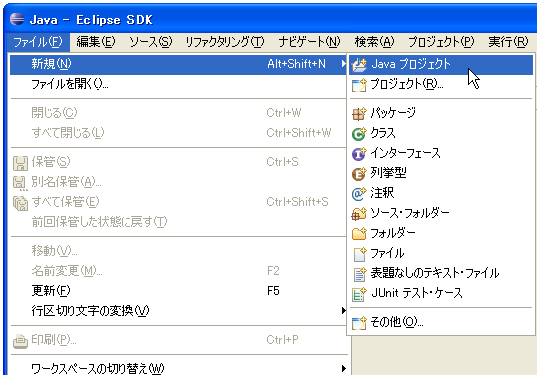This screenshot has width=537, height=375.
Task: Select 名前変更(M)... menu entry
Action: pyautogui.click(x=178, y=271)
